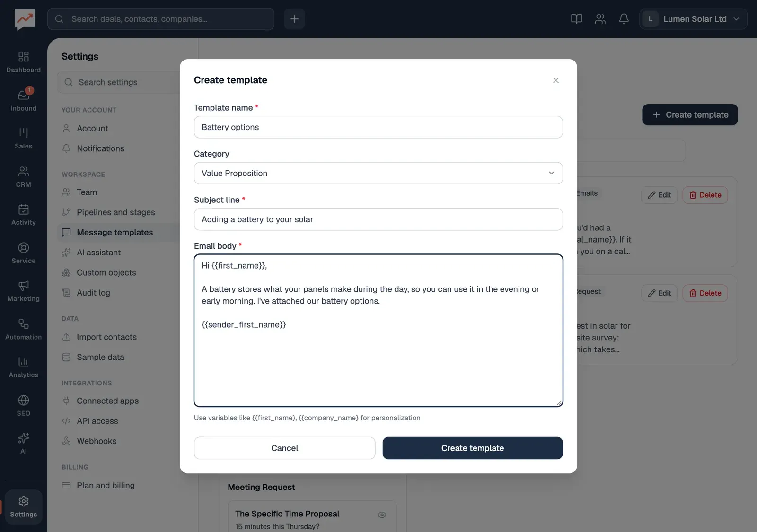Click the global search deals field
This screenshot has width=757, height=532.
coord(161,19)
